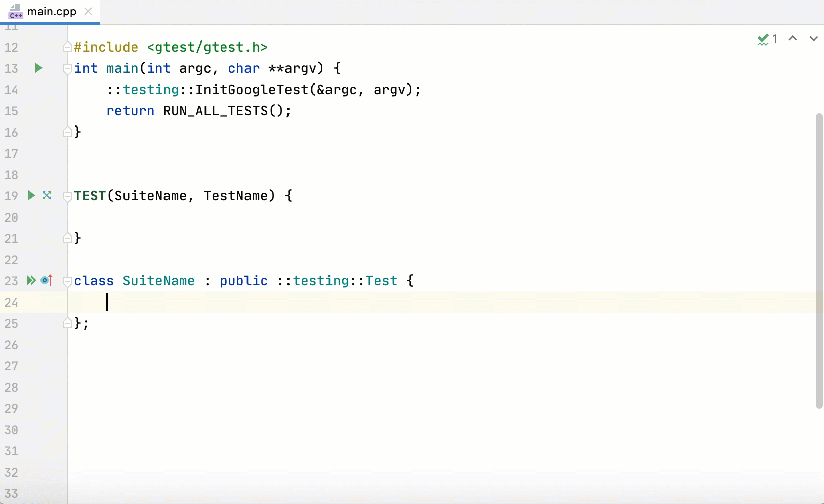Run the SuiteName TestName test from gutter
Image resolution: width=824 pixels, height=504 pixels.
pos(31,196)
